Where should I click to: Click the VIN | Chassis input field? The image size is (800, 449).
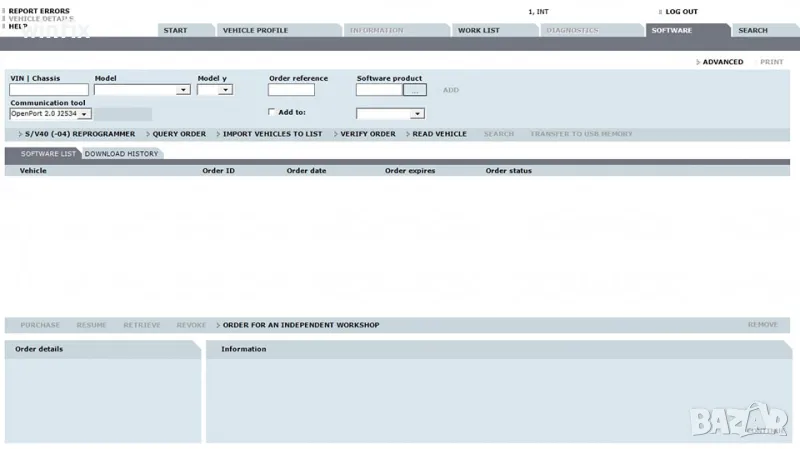pyautogui.click(x=49, y=90)
